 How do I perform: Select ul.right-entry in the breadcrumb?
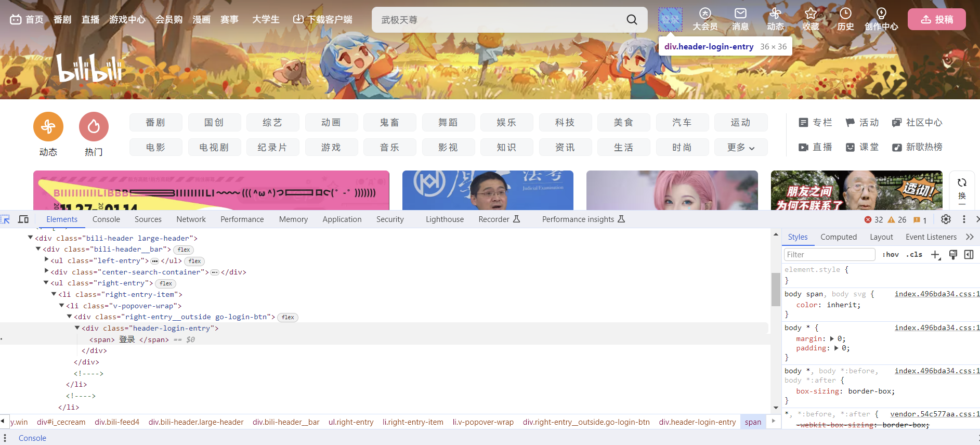(x=351, y=422)
